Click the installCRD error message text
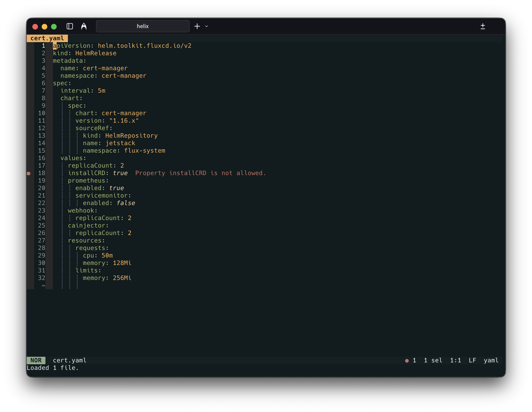Viewport: 532px width, 412px height. 200,173
